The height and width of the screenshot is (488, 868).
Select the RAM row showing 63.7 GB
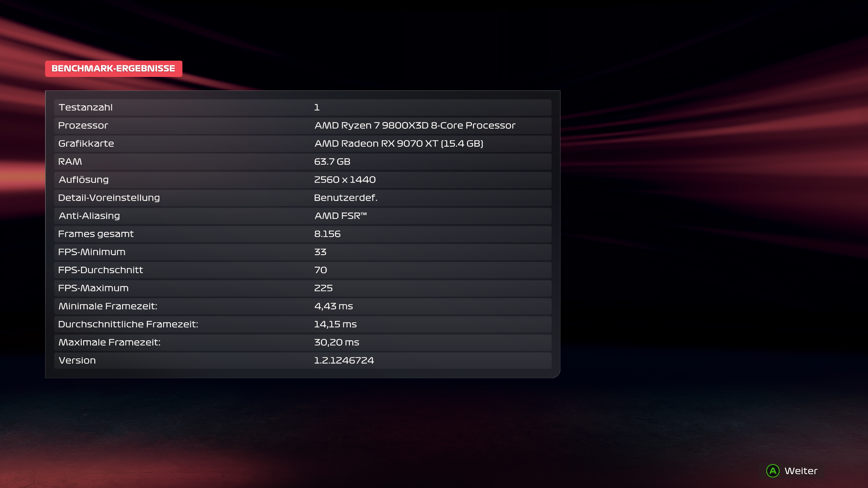coord(302,162)
